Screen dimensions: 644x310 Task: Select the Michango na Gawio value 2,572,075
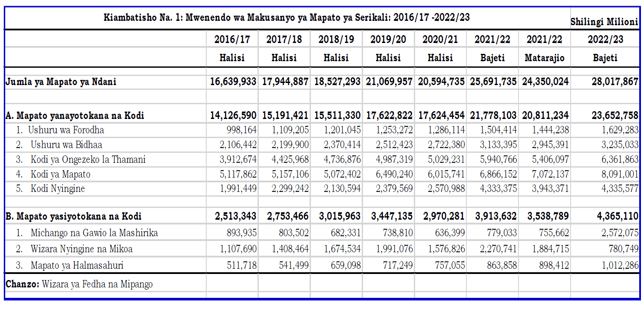[620, 233]
